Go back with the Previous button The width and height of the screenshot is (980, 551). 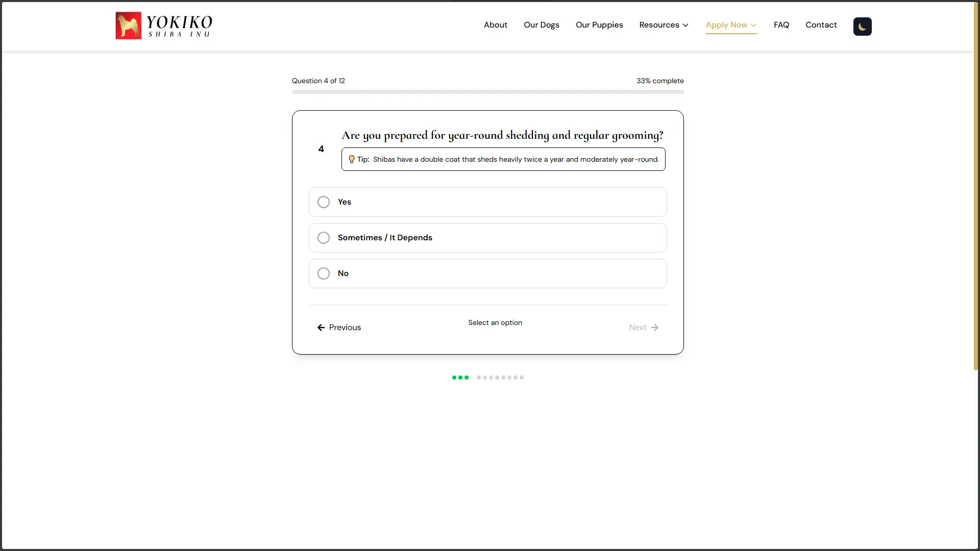click(339, 328)
